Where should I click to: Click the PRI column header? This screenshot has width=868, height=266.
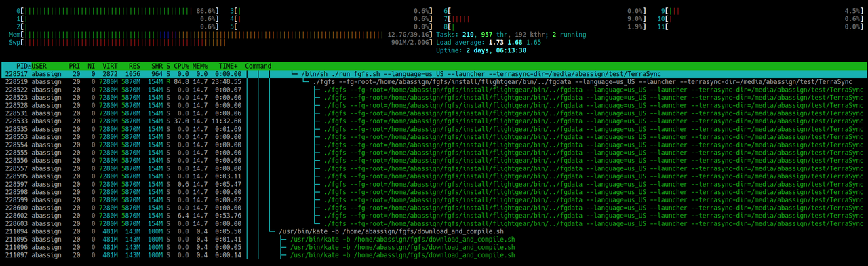(x=75, y=66)
